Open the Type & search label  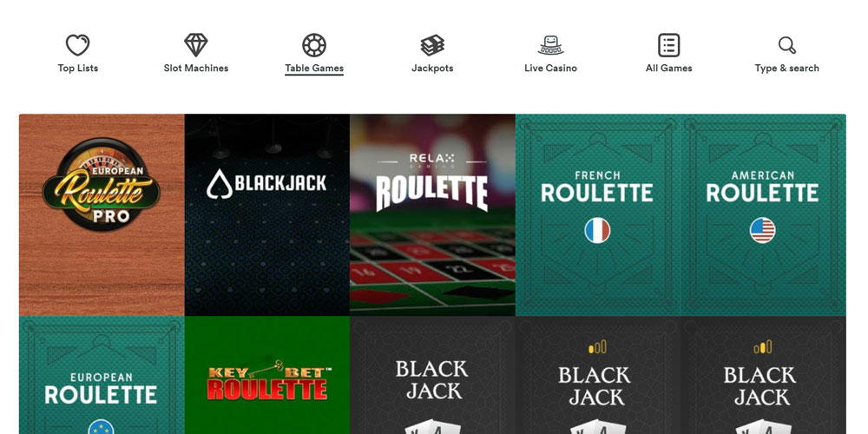(x=786, y=68)
